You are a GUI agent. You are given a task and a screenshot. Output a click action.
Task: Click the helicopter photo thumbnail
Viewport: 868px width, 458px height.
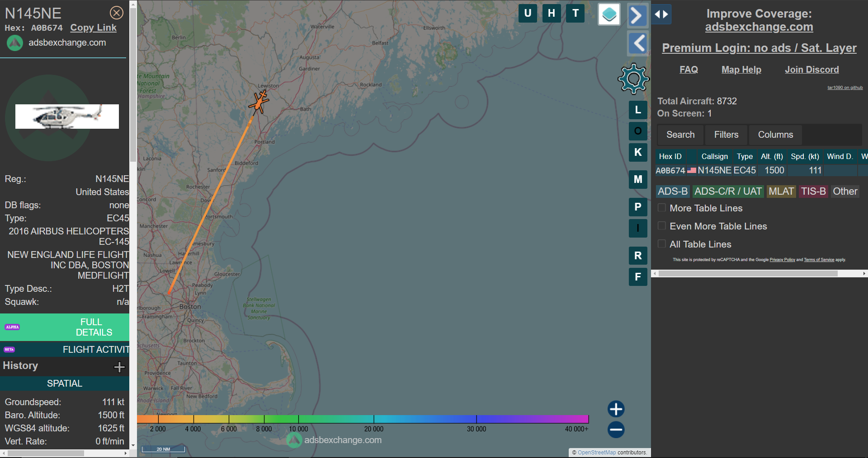pyautogui.click(x=67, y=117)
